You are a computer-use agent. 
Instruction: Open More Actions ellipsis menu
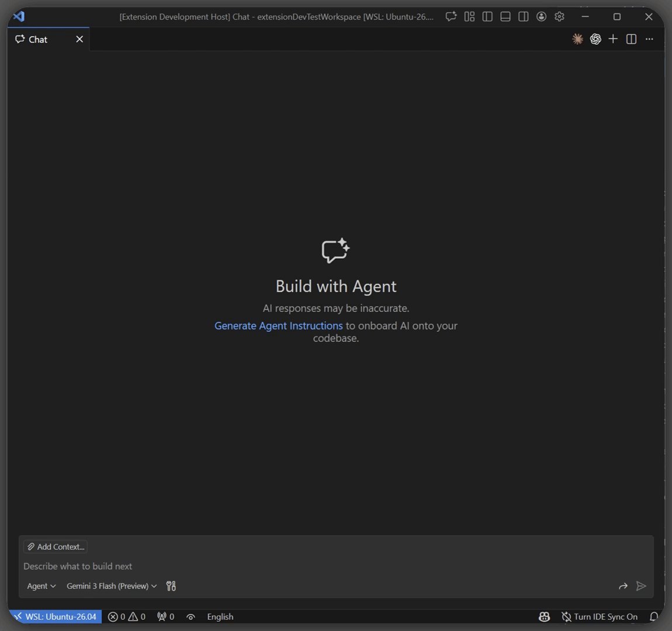tap(649, 39)
